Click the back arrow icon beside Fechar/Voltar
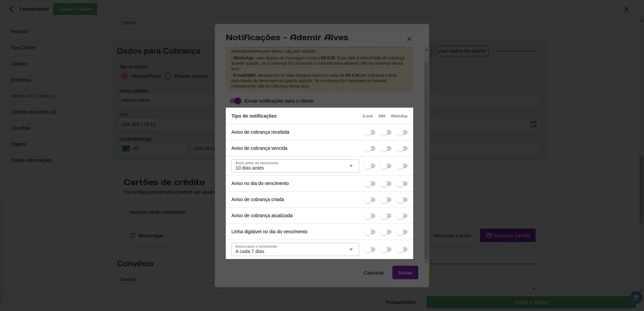Viewport: 644px width, 311px height. tap(11, 9)
